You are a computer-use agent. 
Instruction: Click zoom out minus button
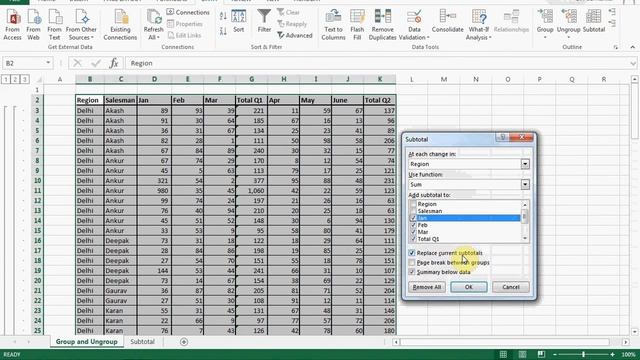pos(554,354)
